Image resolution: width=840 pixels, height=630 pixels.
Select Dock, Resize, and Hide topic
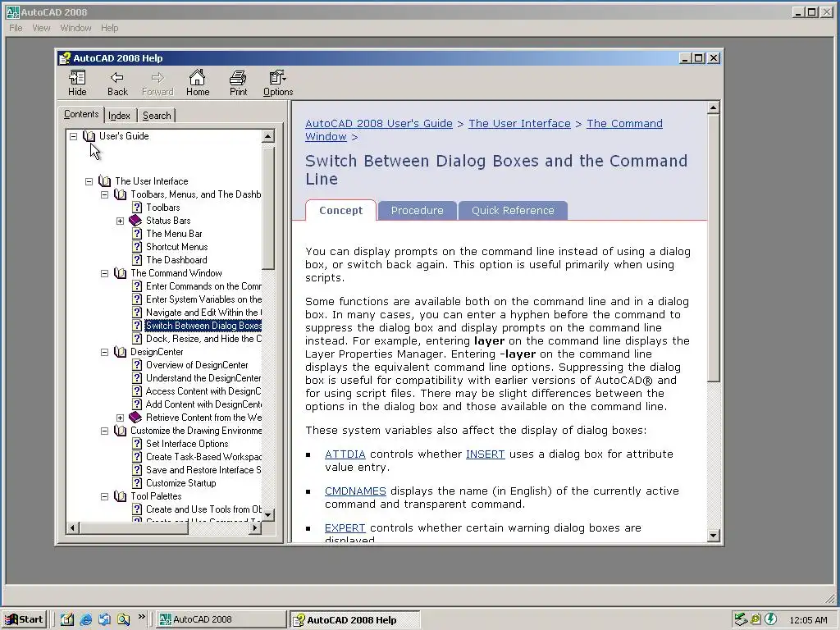pos(203,339)
